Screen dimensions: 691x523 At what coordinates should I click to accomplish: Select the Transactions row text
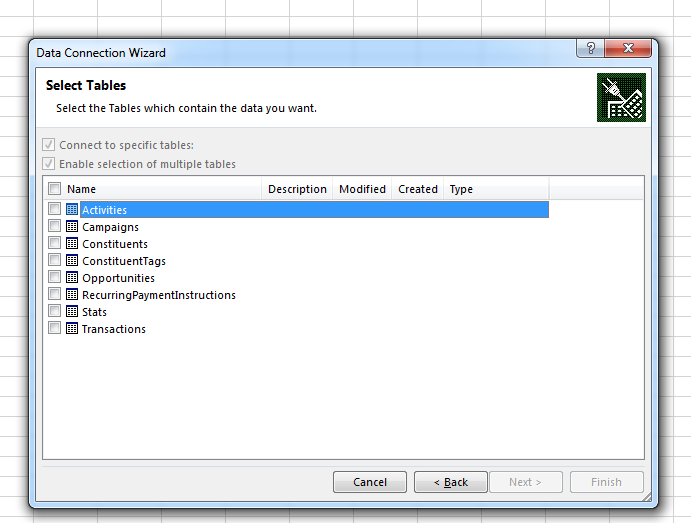[x=114, y=329]
